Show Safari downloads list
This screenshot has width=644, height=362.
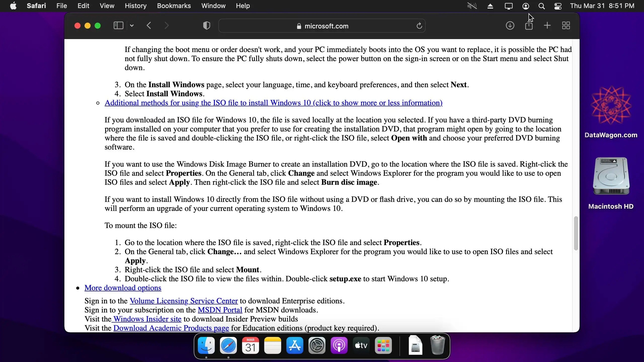[510, 26]
